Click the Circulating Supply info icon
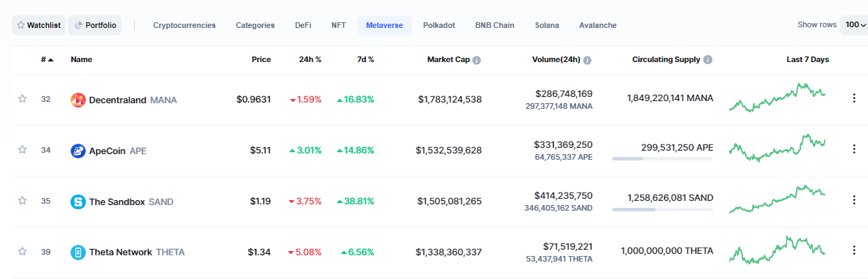868x279 pixels. [x=708, y=60]
